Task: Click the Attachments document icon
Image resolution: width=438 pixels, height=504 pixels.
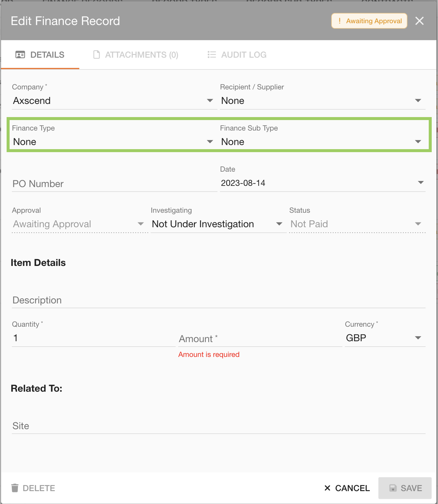Action: coord(96,55)
